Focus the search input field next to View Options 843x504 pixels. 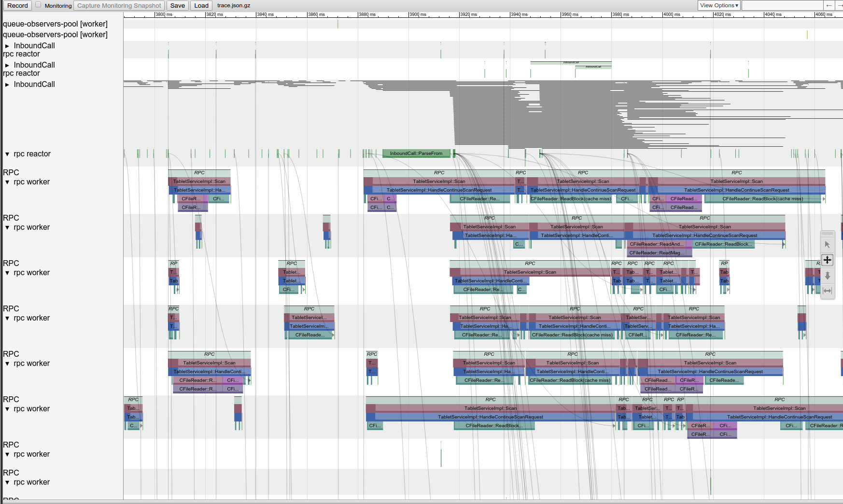pos(782,5)
